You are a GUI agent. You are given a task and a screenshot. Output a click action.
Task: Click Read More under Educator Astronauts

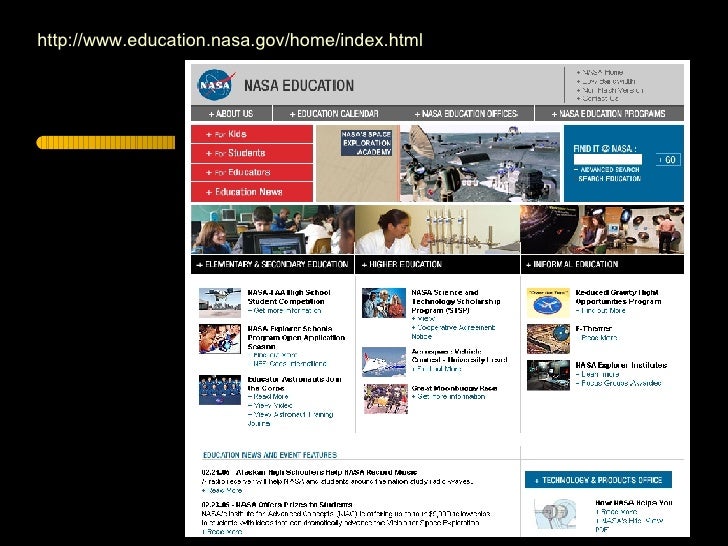coord(268,396)
